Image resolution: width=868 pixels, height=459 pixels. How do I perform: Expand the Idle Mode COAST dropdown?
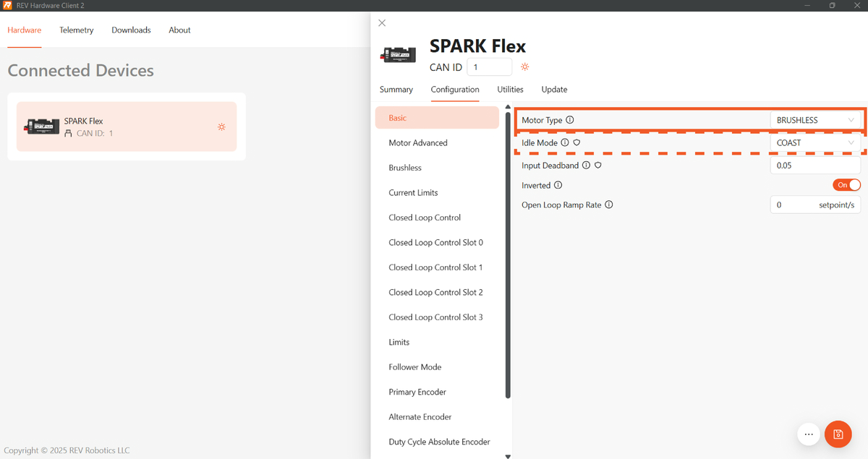tap(815, 143)
